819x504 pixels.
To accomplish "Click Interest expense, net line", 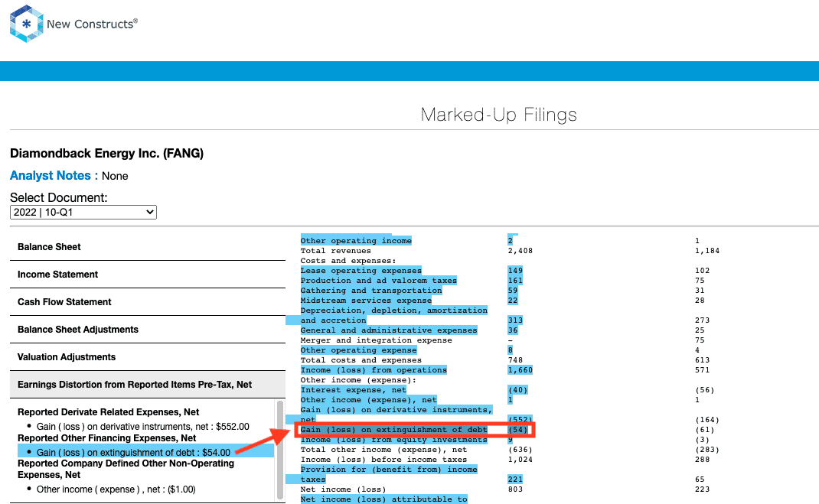I will (353, 390).
